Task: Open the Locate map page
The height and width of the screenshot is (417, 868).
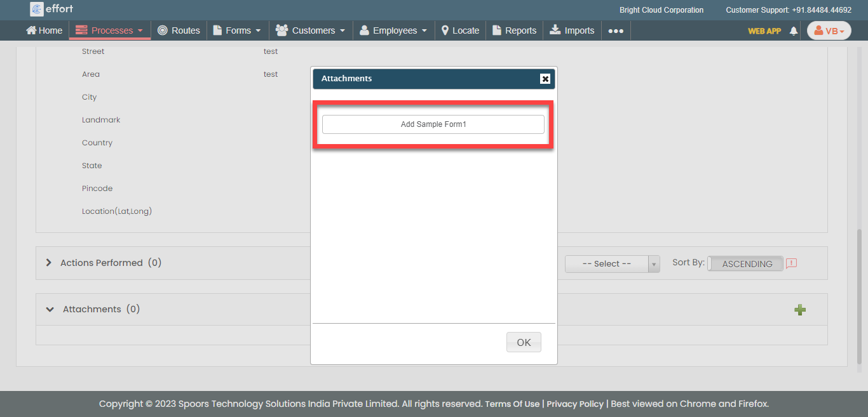Action: [460, 30]
